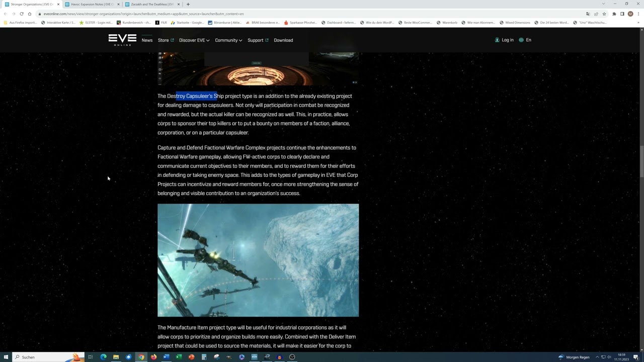This screenshot has height=362, width=644.
Task: Click the station interior image at top
Action: click(258, 69)
